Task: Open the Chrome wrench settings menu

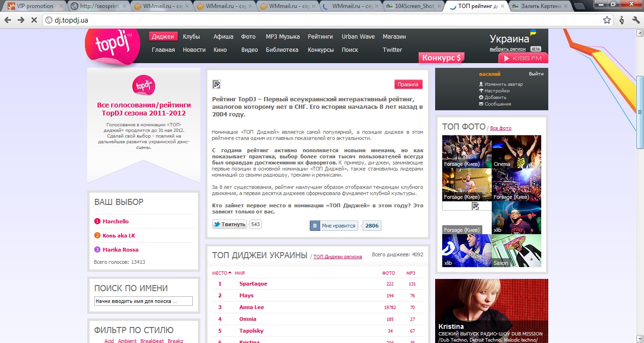Action: [636, 20]
